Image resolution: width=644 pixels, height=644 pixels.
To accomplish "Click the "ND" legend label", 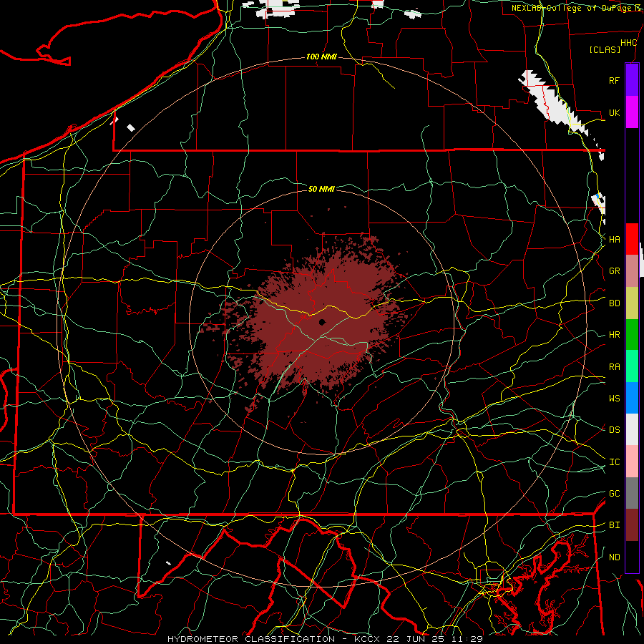I will point(614,557).
